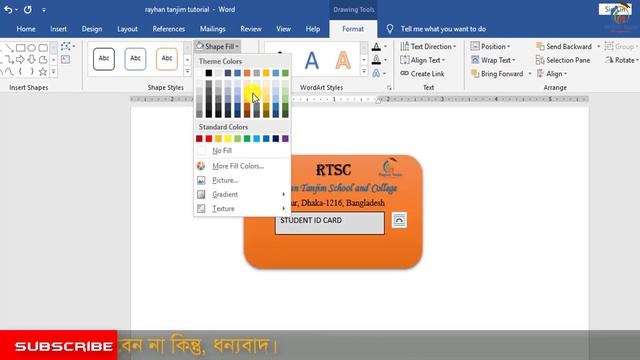This screenshot has height=360, width=640.
Task: Apply the blue outline Abc shape style
Action: [135, 59]
